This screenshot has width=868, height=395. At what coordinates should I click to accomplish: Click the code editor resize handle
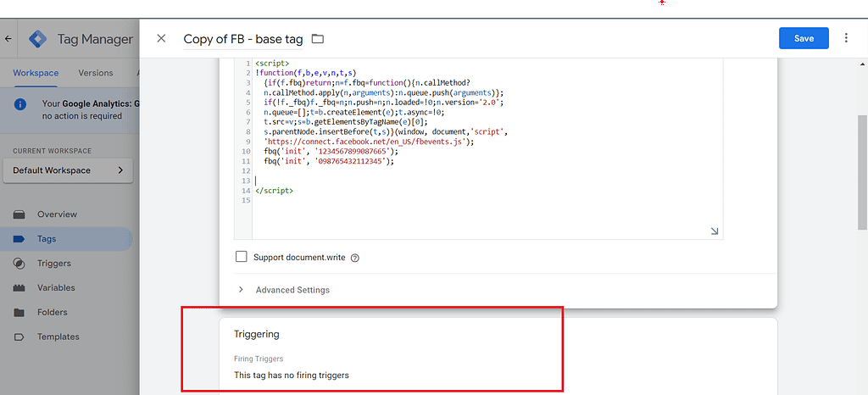click(714, 231)
